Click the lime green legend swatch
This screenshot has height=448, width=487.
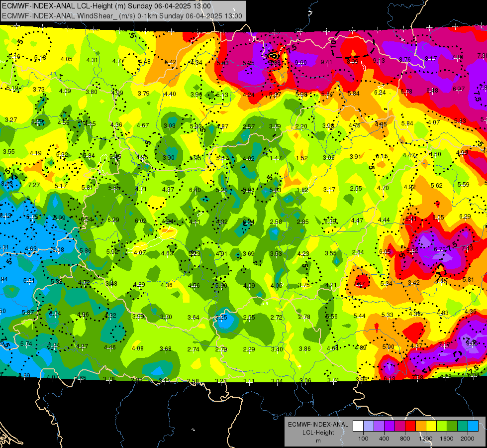click(x=442, y=426)
